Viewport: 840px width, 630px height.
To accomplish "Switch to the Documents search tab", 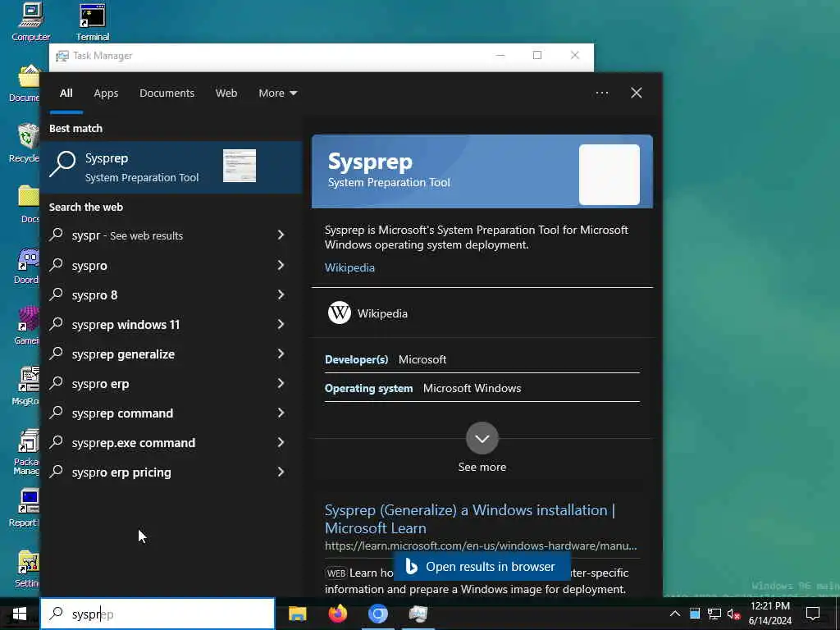I will point(167,94).
